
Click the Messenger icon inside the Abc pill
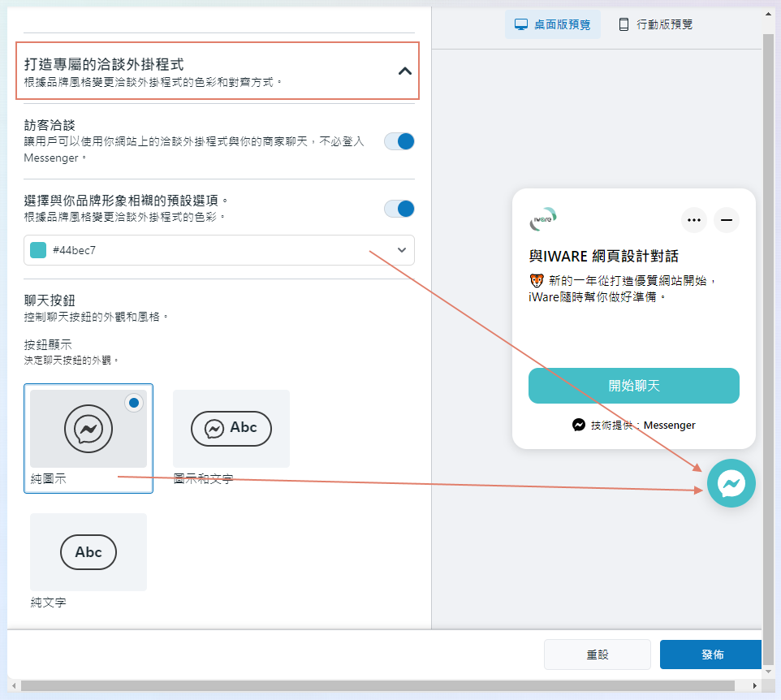tap(214, 429)
